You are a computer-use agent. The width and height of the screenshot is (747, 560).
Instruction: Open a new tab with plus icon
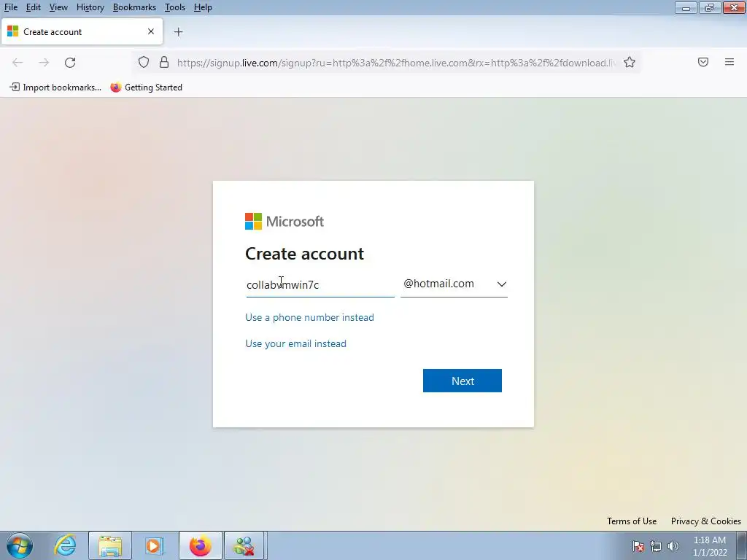178,32
